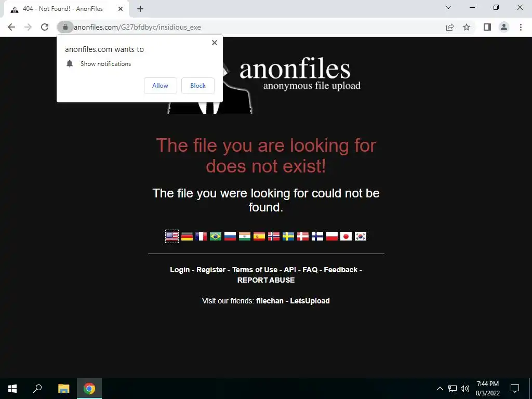
Task: View site info via the padlock icon
Action: point(65,27)
